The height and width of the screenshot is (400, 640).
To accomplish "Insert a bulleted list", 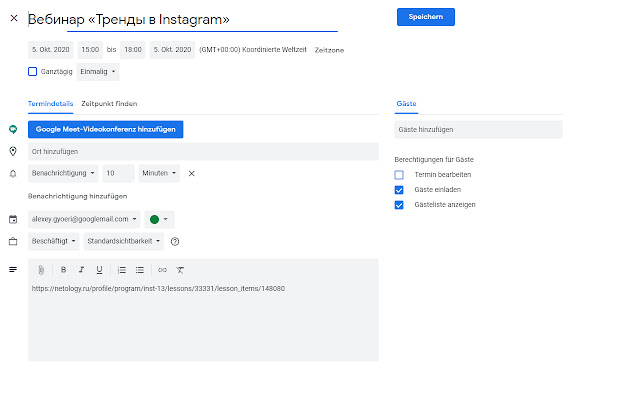I will click(x=140, y=270).
